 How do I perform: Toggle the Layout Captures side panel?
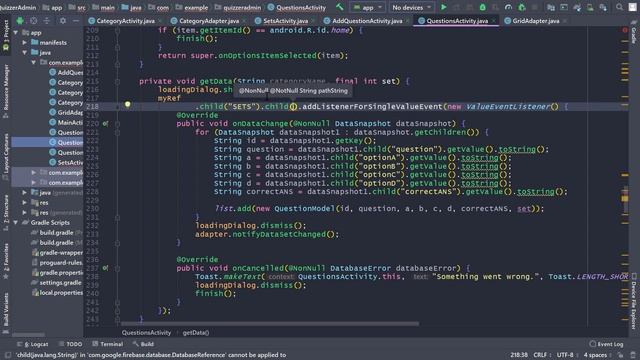point(6,156)
